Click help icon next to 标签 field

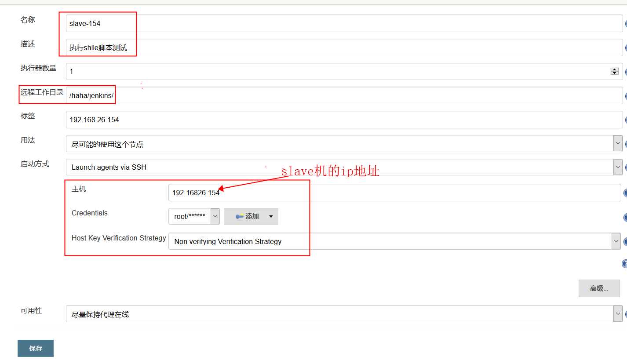coord(626,120)
